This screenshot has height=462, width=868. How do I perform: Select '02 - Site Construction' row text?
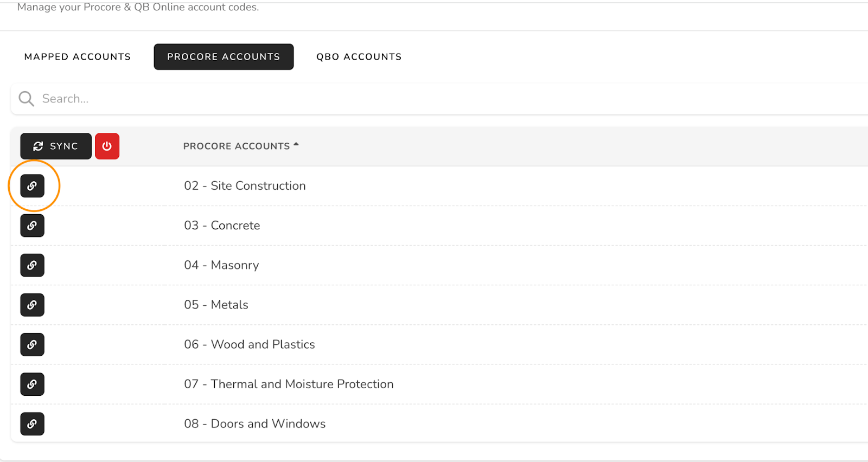[245, 186]
